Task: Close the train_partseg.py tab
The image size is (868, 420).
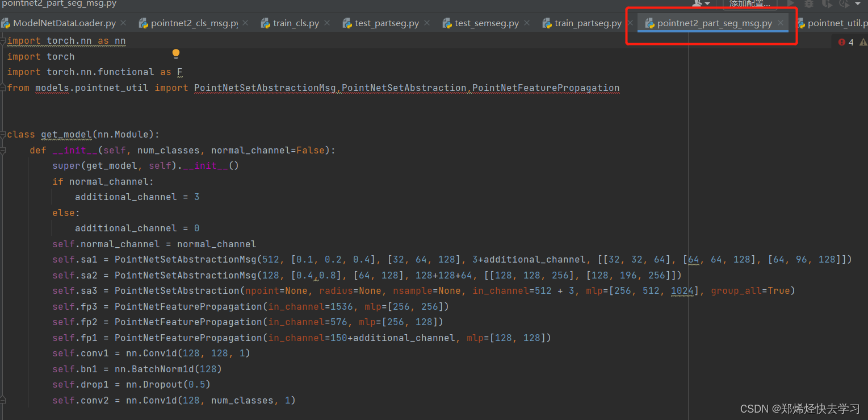Action: coord(630,23)
